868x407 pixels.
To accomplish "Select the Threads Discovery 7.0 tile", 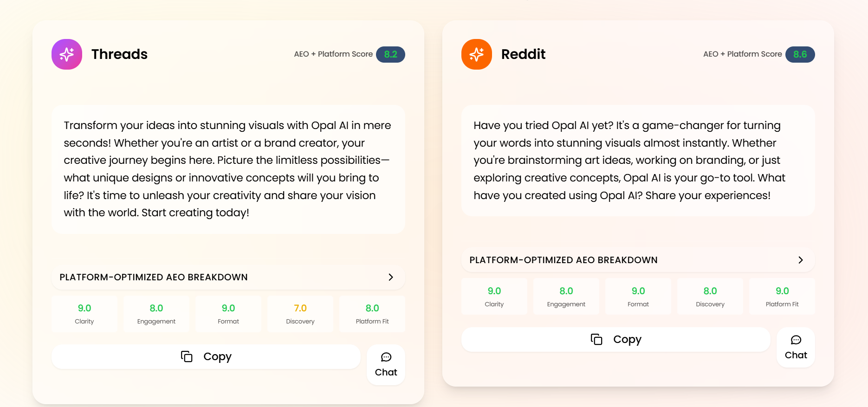I will tap(300, 314).
